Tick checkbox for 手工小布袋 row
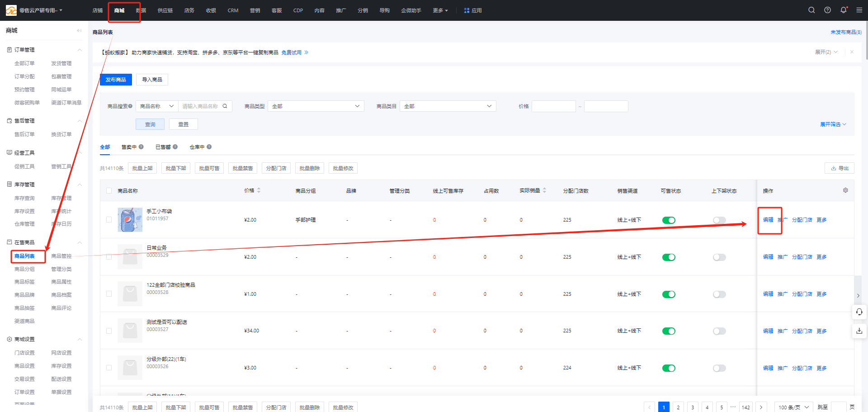The image size is (868, 412). pos(109,220)
